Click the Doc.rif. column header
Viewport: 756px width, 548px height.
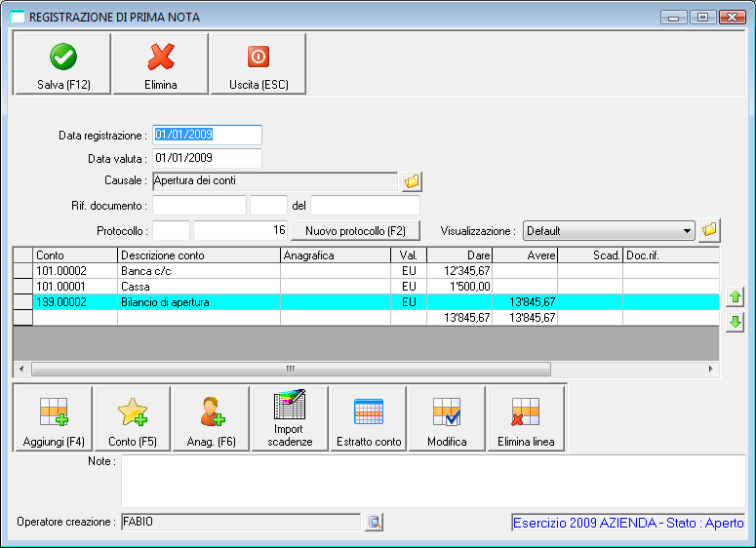coord(671,254)
